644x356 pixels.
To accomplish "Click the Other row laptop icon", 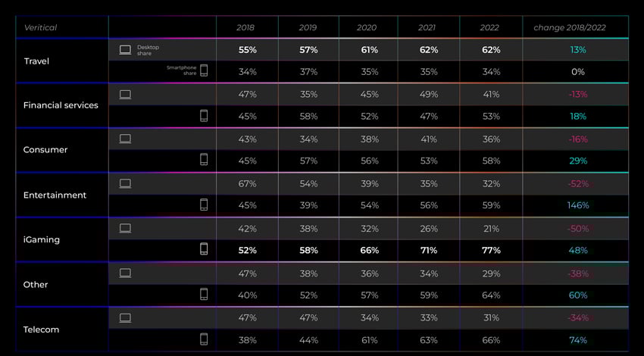I will (125, 273).
